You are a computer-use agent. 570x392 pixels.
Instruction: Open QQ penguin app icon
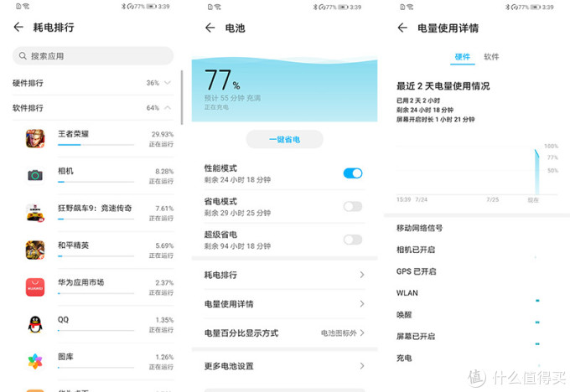(35, 324)
